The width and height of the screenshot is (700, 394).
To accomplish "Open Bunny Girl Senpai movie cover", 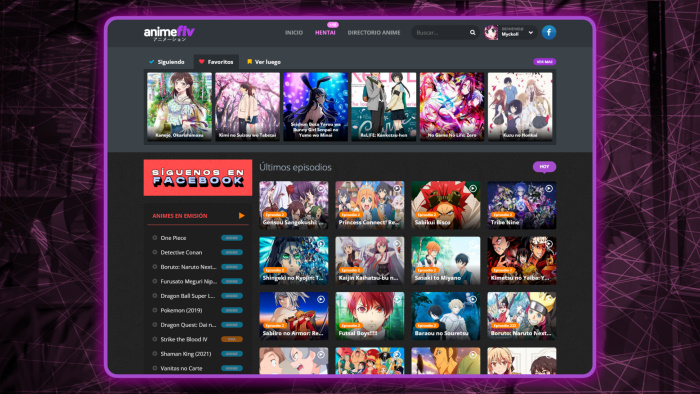I will [315, 107].
